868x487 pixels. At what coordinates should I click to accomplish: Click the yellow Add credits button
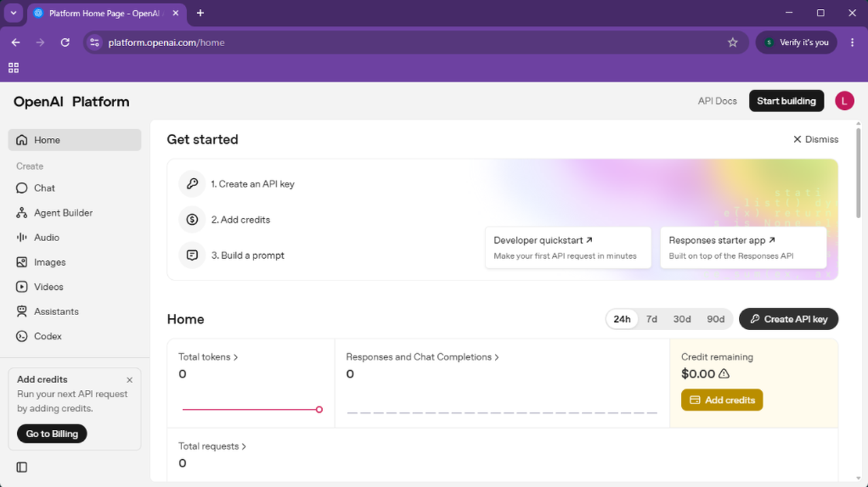[722, 400]
